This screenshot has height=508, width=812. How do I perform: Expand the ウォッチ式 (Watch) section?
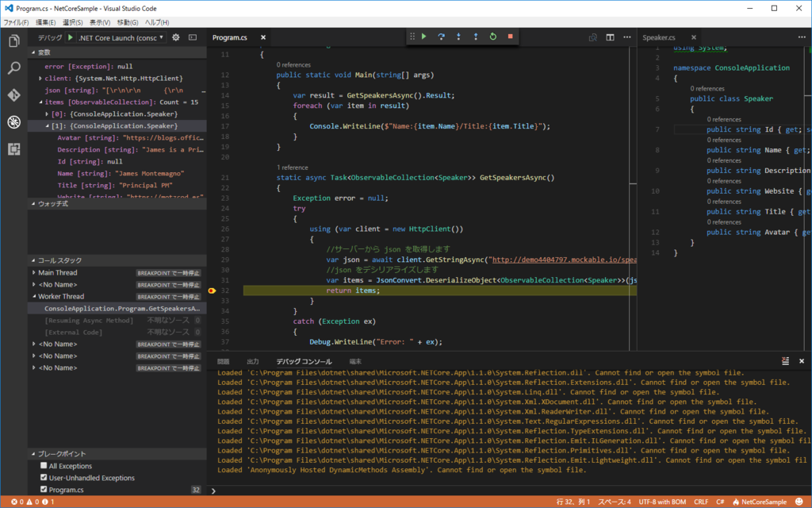pos(117,204)
